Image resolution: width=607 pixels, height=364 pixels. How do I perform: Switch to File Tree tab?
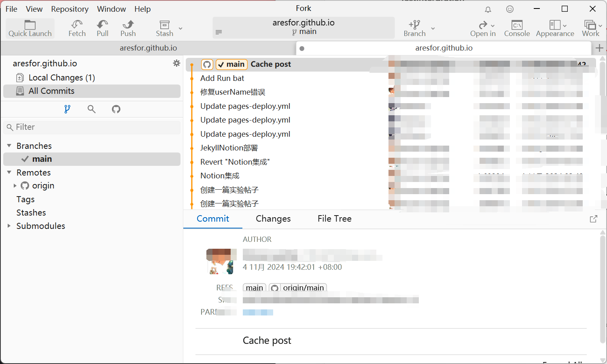(x=335, y=219)
